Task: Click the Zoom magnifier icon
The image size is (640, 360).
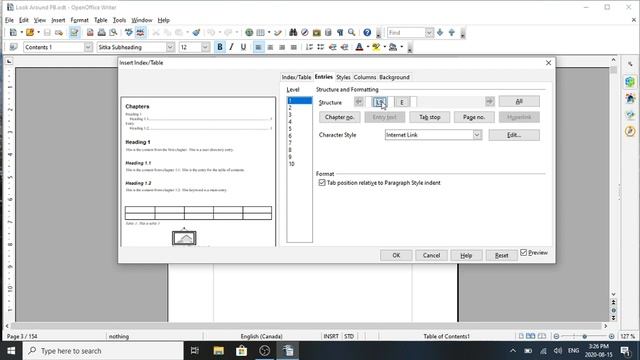Action: [x=351, y=33]
